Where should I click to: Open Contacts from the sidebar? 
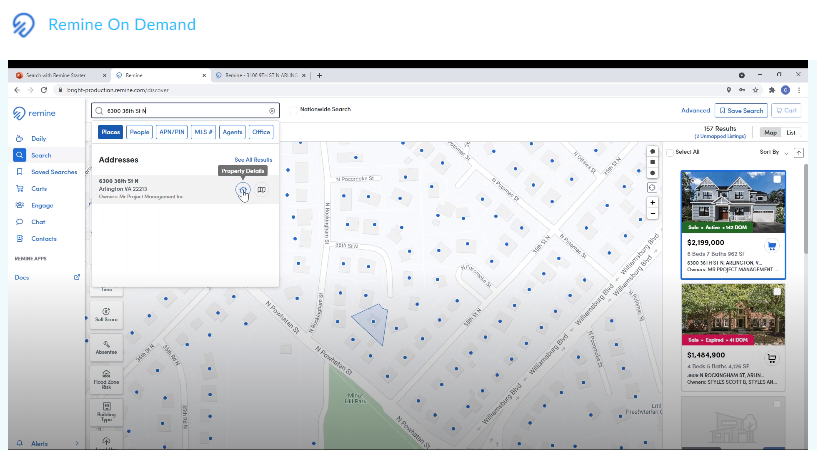[44, 239]
